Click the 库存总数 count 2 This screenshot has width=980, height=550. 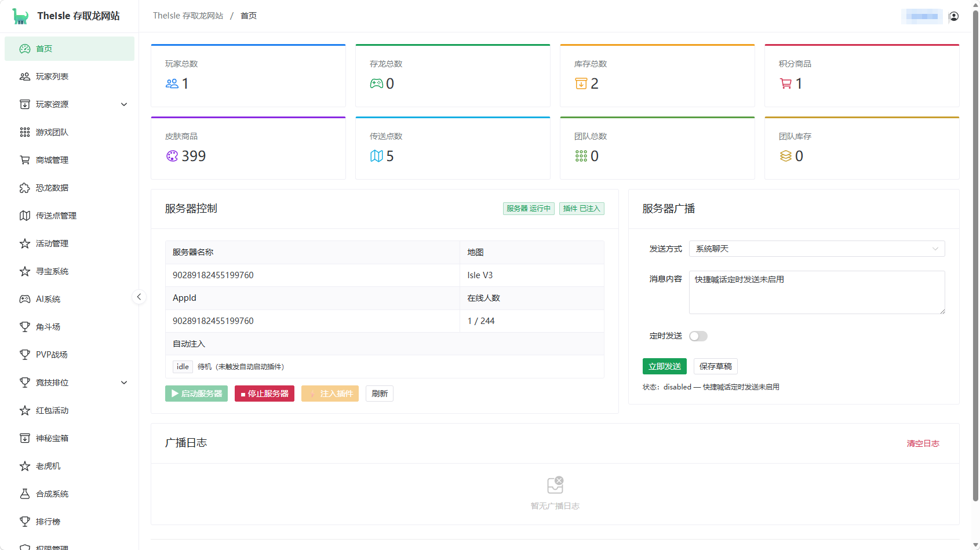pos(595,83)
